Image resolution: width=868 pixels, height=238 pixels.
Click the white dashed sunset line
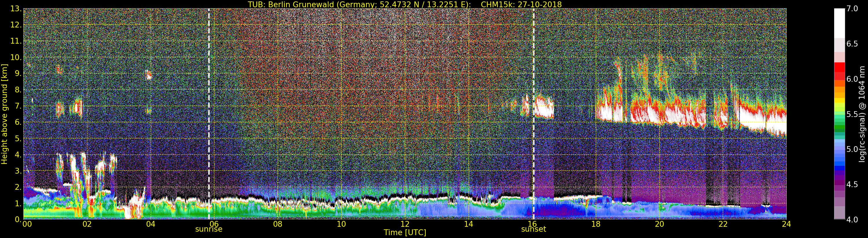pos(534,114)
